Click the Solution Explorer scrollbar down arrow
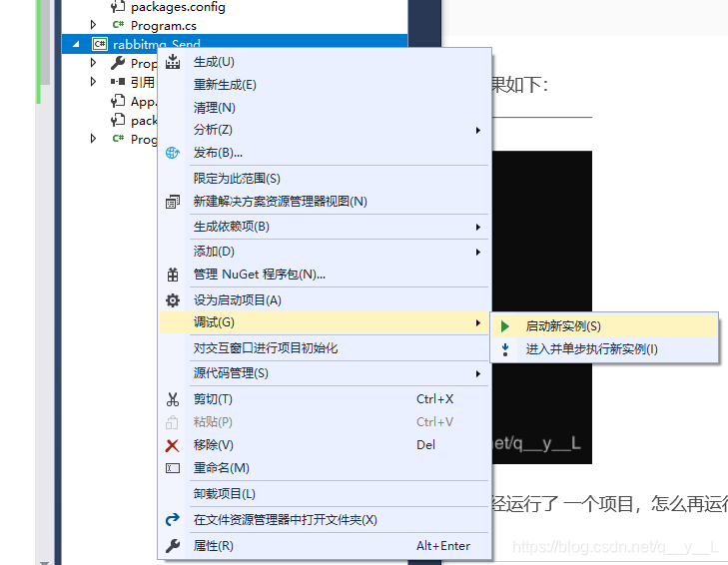This screenshot has width=728, height=565. tap(44, 562)
